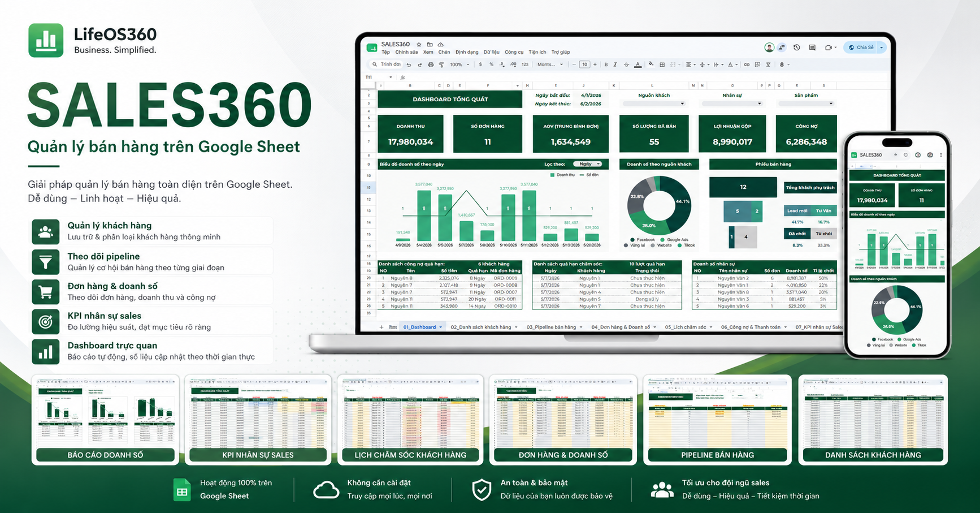
Task: Switch to 05_Lịch chăm sóc sheet tab
Action: click(x=688, y=327)
